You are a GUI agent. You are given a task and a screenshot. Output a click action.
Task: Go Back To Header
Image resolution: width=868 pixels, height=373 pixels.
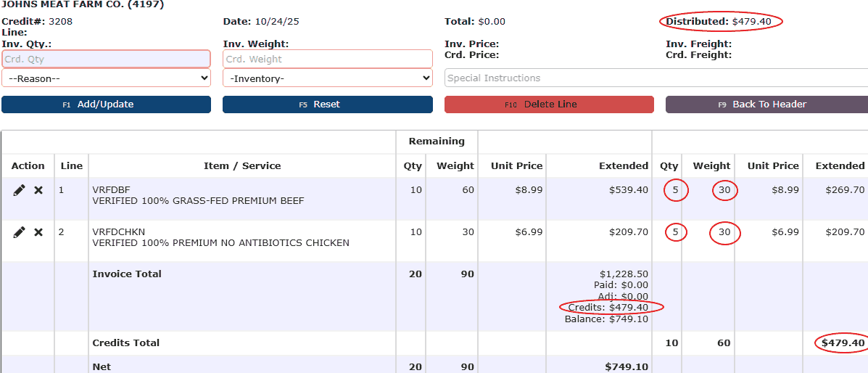[x=766, y=104]
